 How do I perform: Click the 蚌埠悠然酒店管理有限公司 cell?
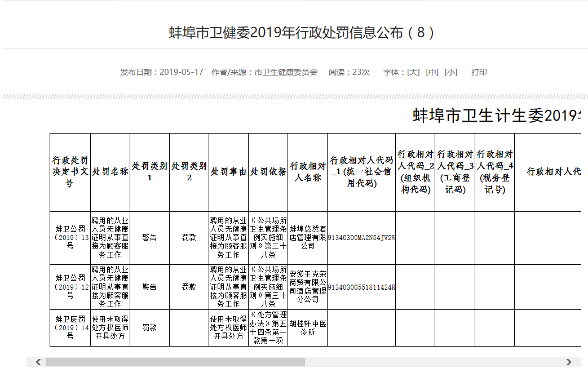tap(307, 238)
